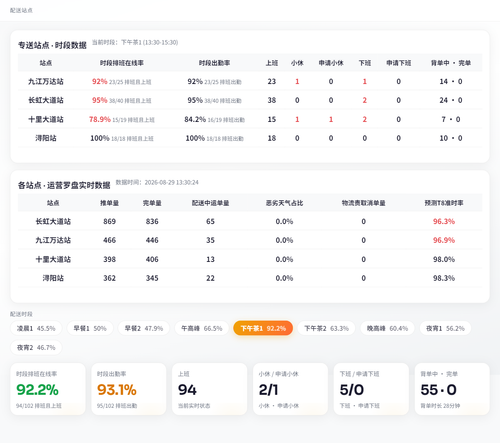This screenshot has width=500, height=443.
Task: Click the 时段排班在线率 column header
Action: (x=122, y=63)
